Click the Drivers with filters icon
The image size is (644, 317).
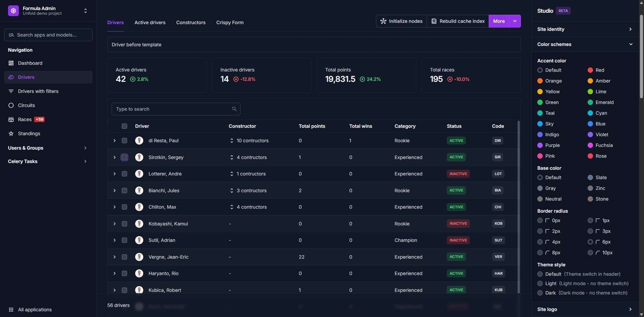11,91
